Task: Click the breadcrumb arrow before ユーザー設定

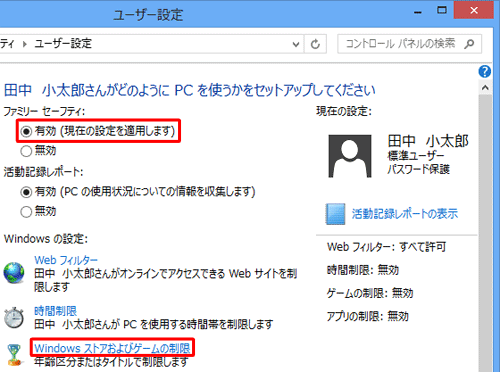Action: tap(24, 44)
